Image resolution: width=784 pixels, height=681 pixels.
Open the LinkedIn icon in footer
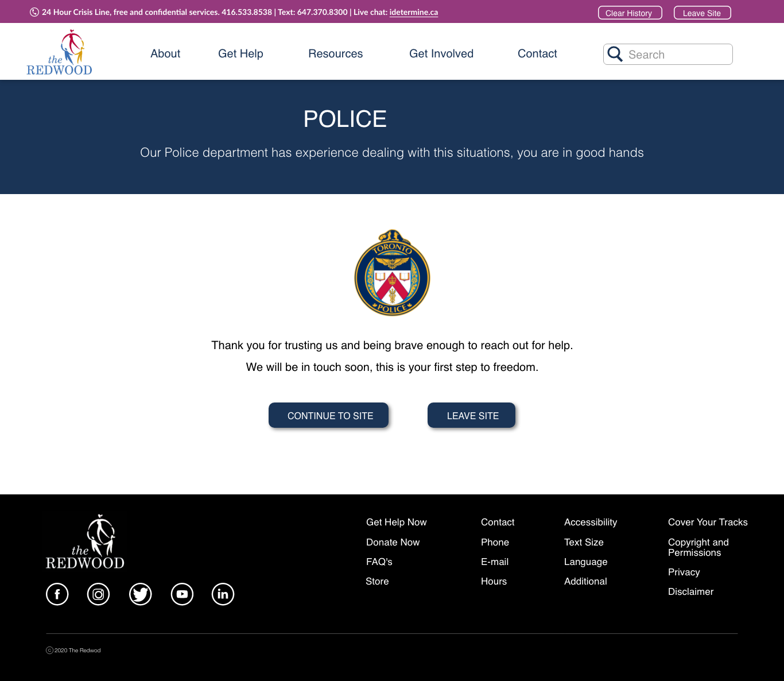(223, 594)
